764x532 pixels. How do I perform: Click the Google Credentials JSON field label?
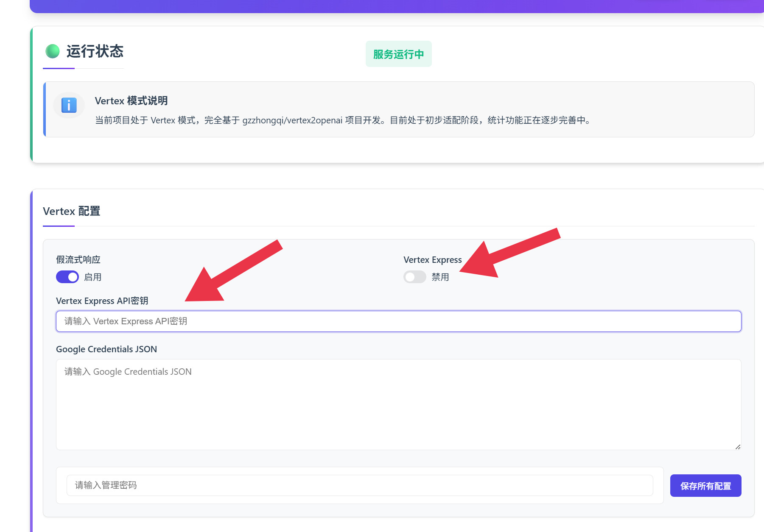click(x=106, y=349)
